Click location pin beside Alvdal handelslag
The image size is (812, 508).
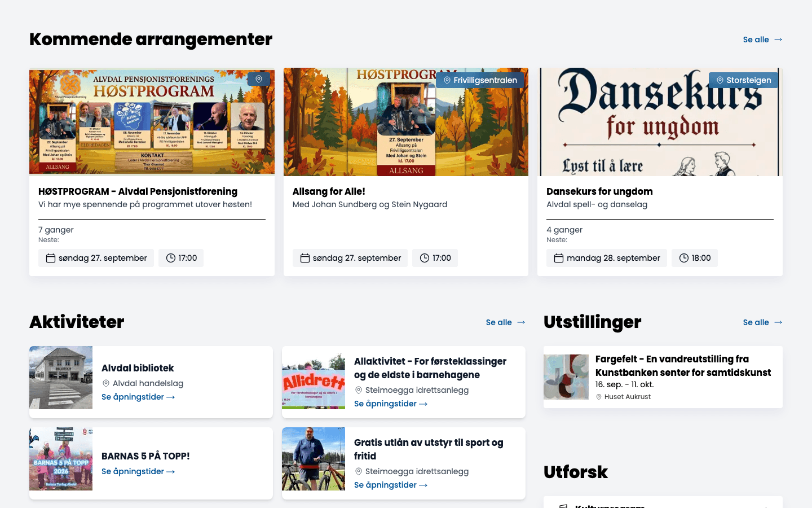tap(105, 383)
